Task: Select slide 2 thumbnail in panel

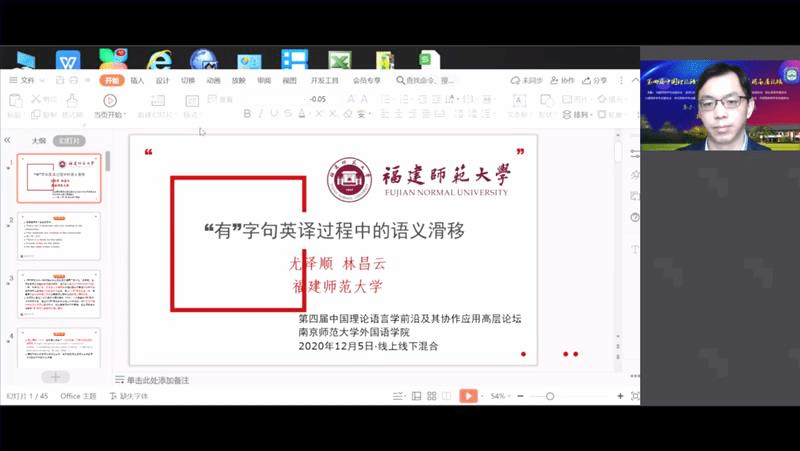Action: (x=60, y=236)
